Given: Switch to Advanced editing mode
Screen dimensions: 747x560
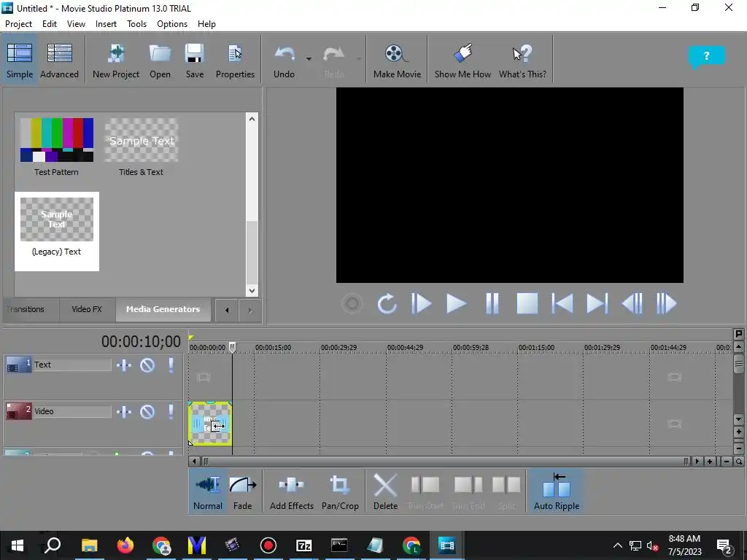Looking at the screenshot, I should pos(59,61).
